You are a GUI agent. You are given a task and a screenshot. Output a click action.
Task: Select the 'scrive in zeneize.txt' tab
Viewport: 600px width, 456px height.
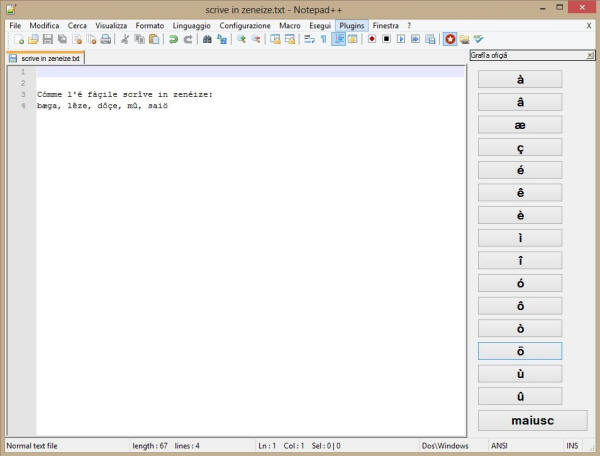pyautogui.click(x=46, y=58)
